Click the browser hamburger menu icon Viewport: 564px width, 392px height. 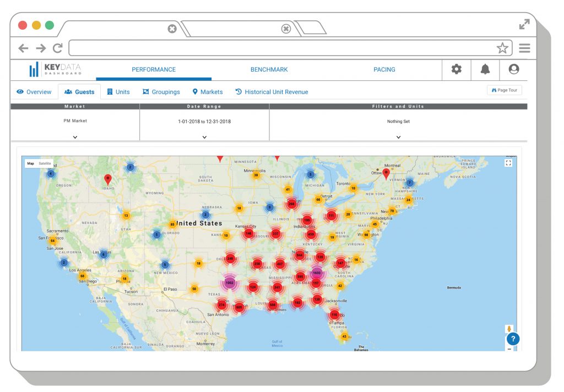click(524, 48)
